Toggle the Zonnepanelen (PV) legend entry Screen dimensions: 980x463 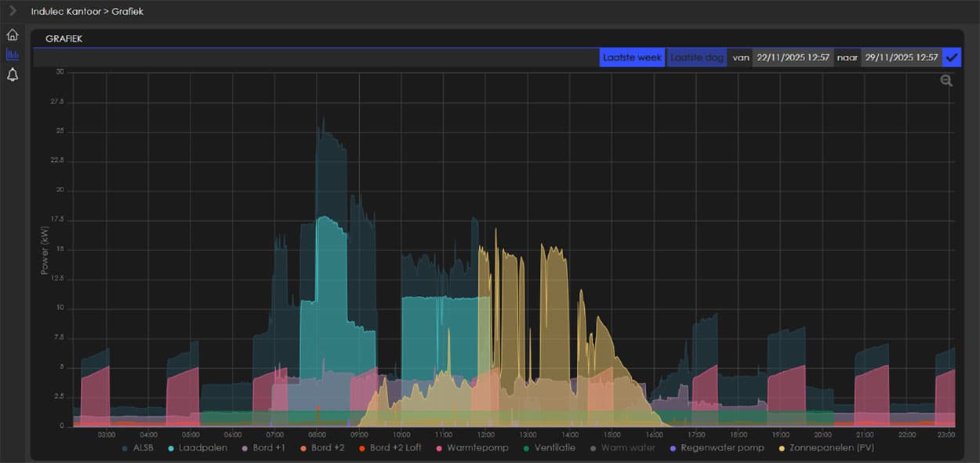coord(826,448)
